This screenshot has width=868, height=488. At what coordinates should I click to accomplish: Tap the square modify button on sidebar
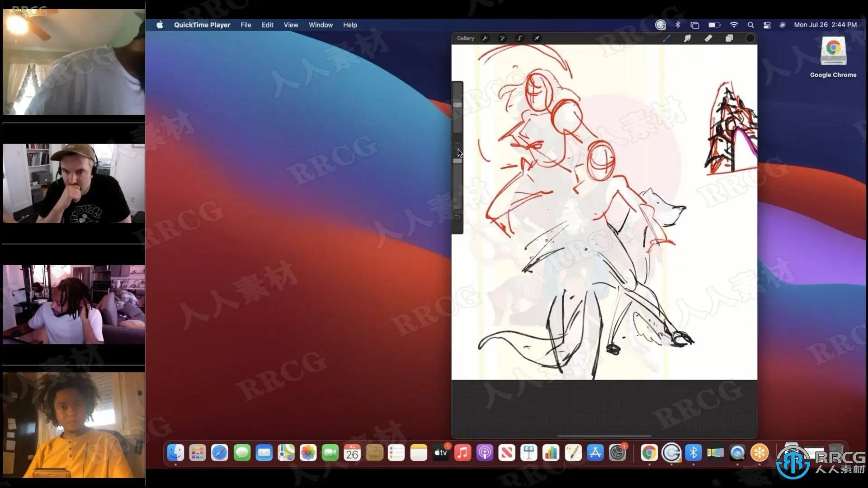[457, 145]
